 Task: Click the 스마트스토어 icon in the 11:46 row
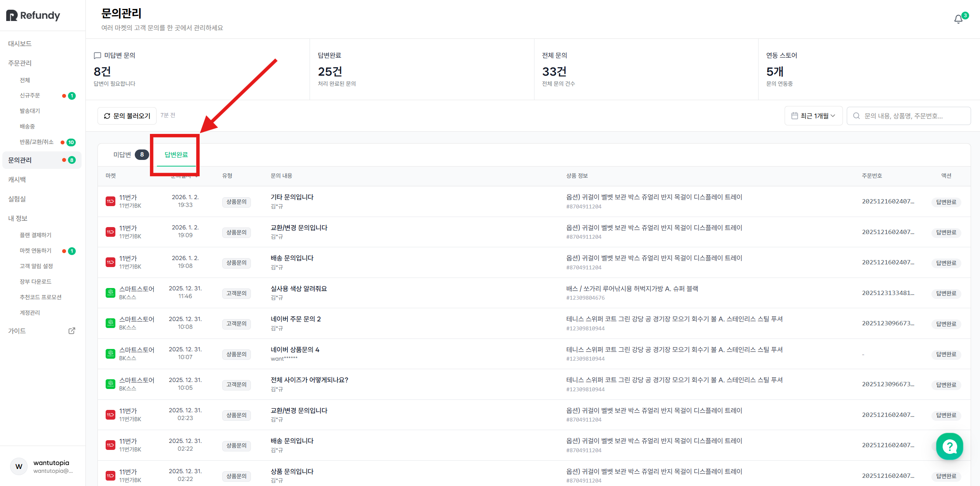110,293
